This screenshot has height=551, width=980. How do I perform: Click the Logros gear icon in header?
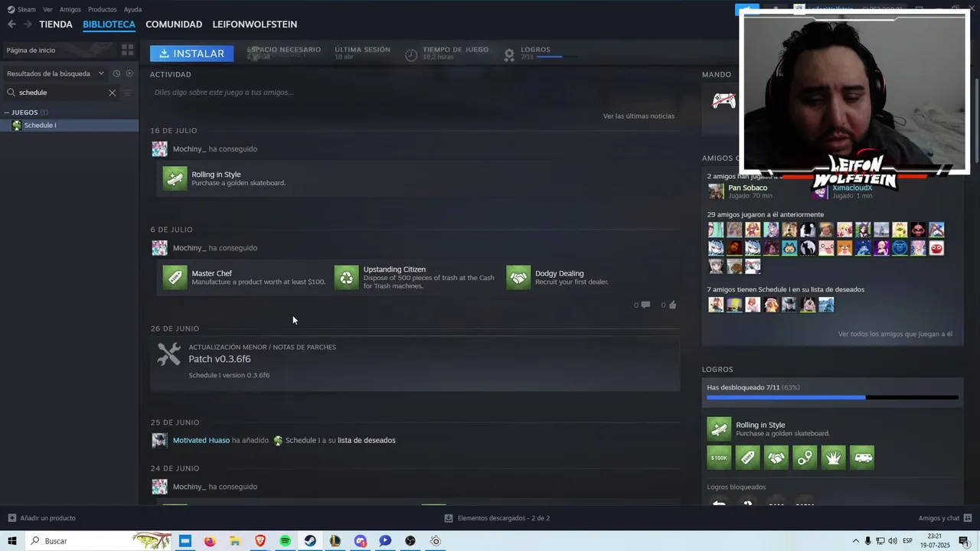[509, 54]
